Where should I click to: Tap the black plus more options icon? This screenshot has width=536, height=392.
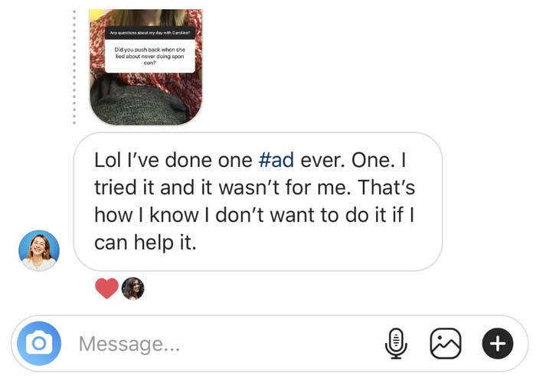point(498,343)
